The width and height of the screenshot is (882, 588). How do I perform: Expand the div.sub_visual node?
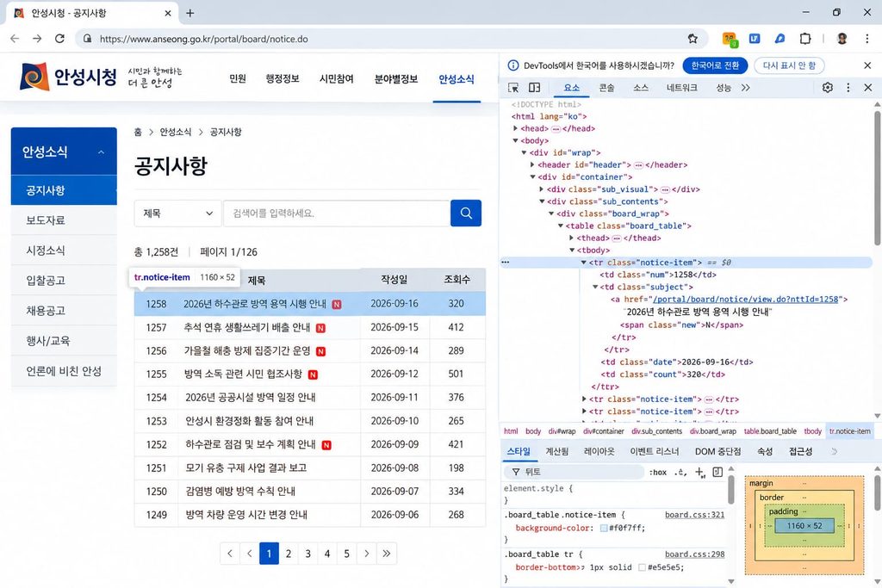(x=542, y=189)
